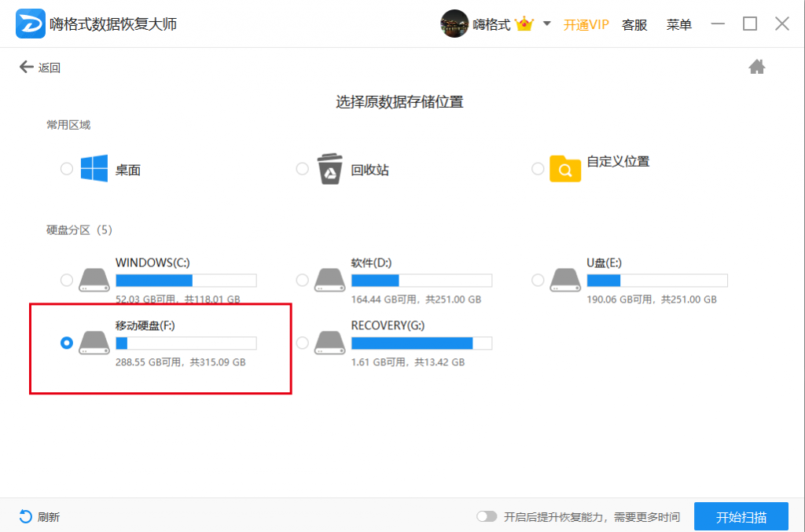The image size is (805, 532).
Task: Select the U盘(E:) radio button
Action: [x=538, y=280]
